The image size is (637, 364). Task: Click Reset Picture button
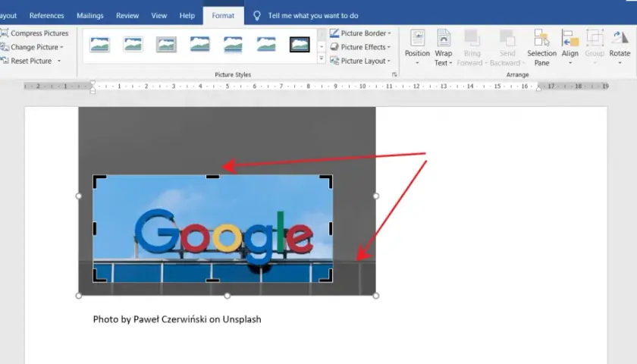[27, 61]
